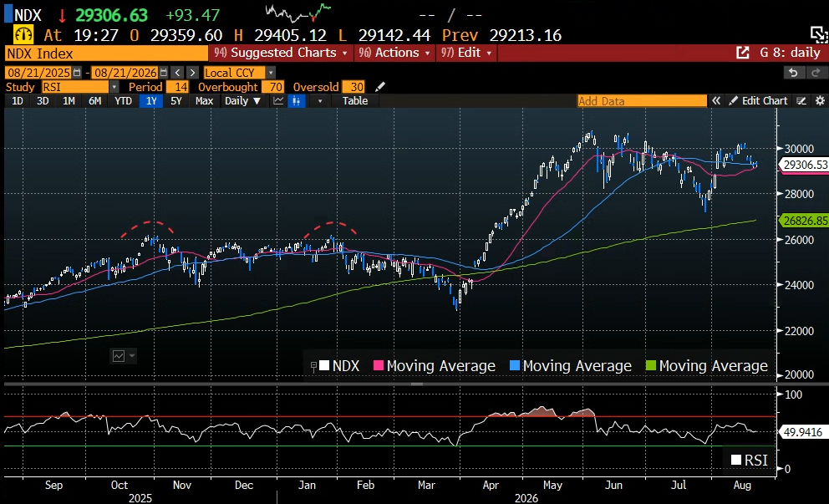Expand the Edit menu
This screenshot has height=504, width=829.
pos(466,53)
